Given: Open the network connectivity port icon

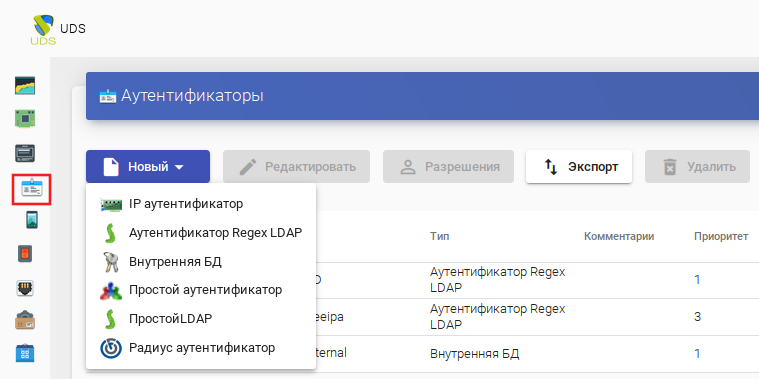Looking at the screenshot, I should coord(25,287).
